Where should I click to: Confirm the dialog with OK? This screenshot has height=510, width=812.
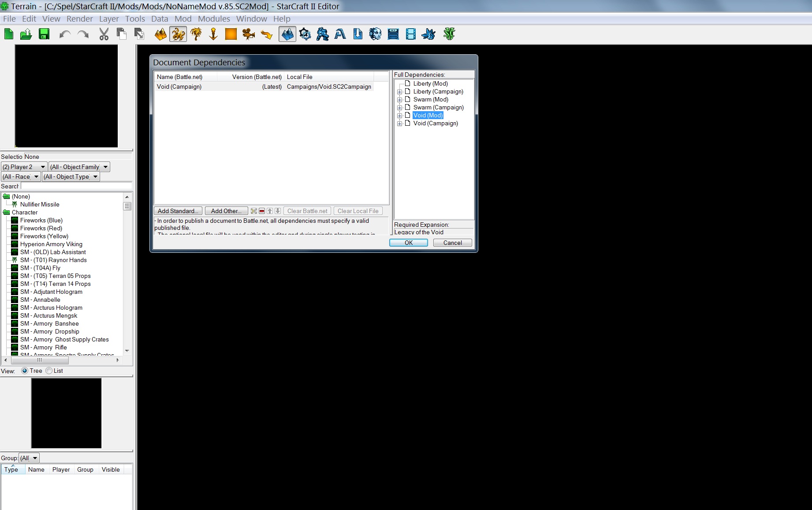tap(409, 243)
